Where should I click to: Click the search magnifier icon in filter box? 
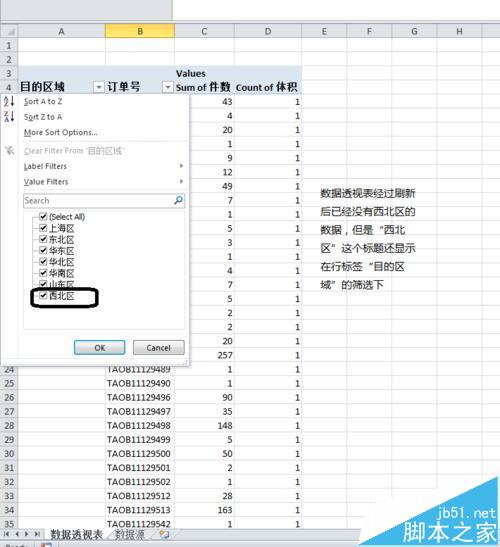point(178,200)
